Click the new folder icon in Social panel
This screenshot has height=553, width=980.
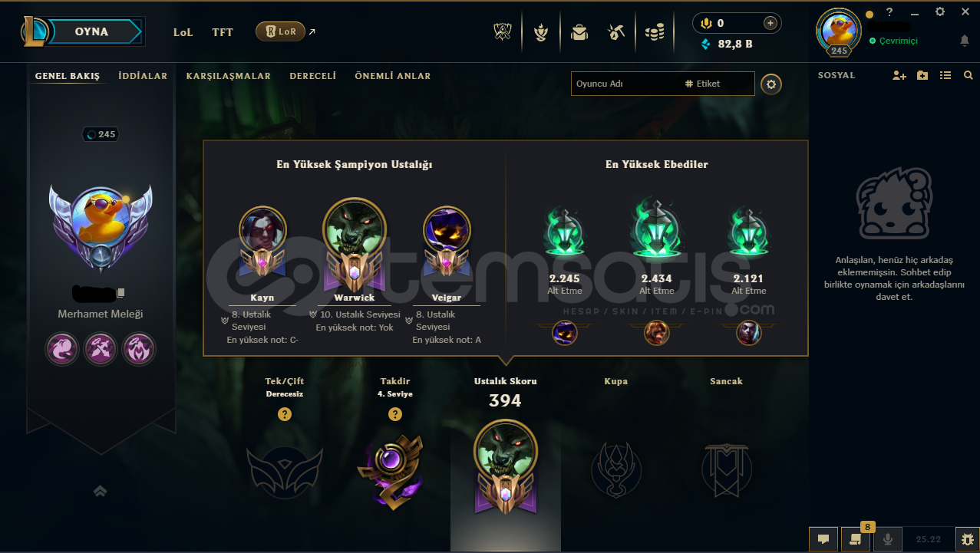click(922, 75)
